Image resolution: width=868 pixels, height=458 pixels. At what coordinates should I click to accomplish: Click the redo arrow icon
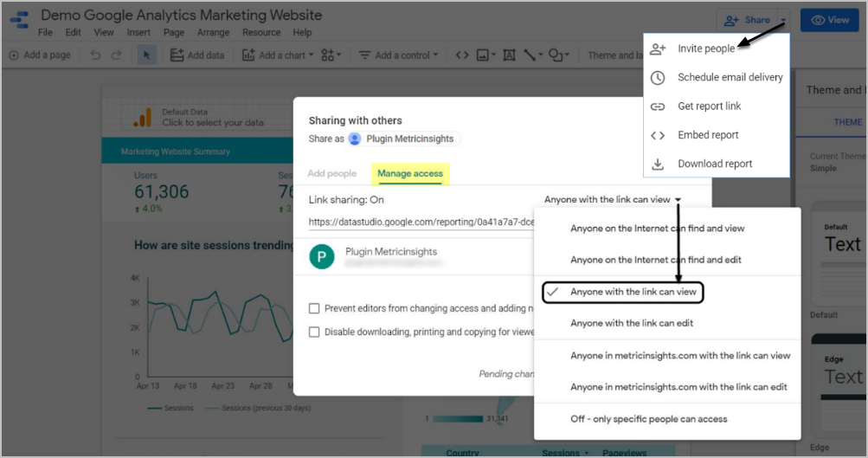pos(118,55)
